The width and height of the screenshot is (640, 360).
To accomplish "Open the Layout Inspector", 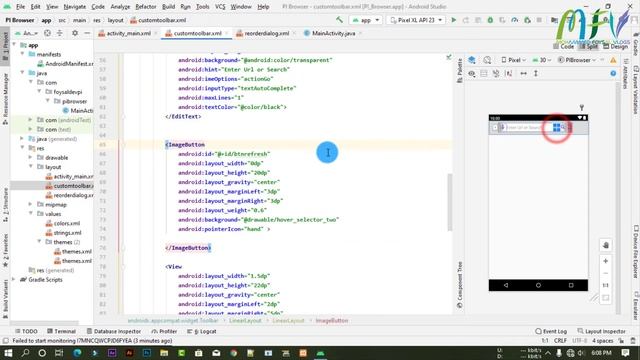I will click(x=601, y=331).
